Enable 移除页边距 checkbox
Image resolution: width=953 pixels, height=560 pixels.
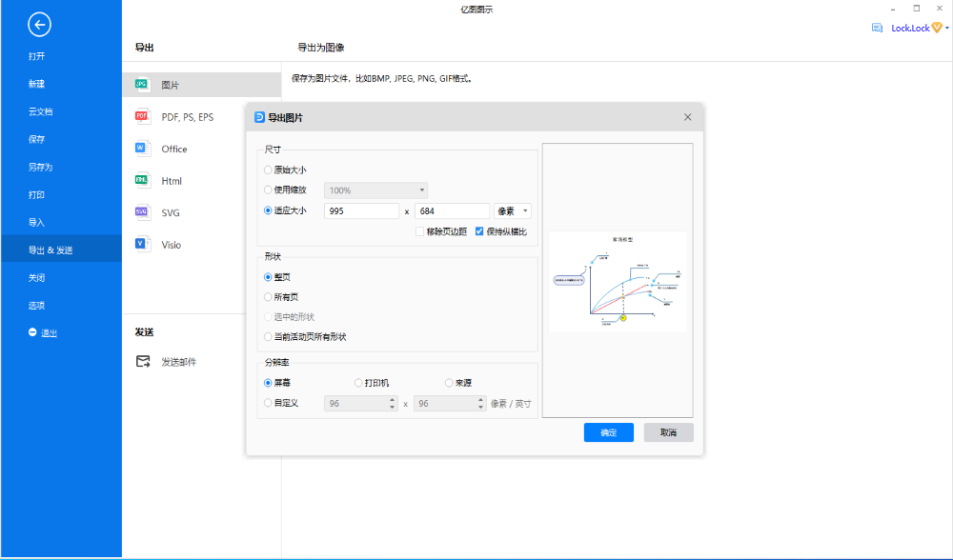point(419,231)
